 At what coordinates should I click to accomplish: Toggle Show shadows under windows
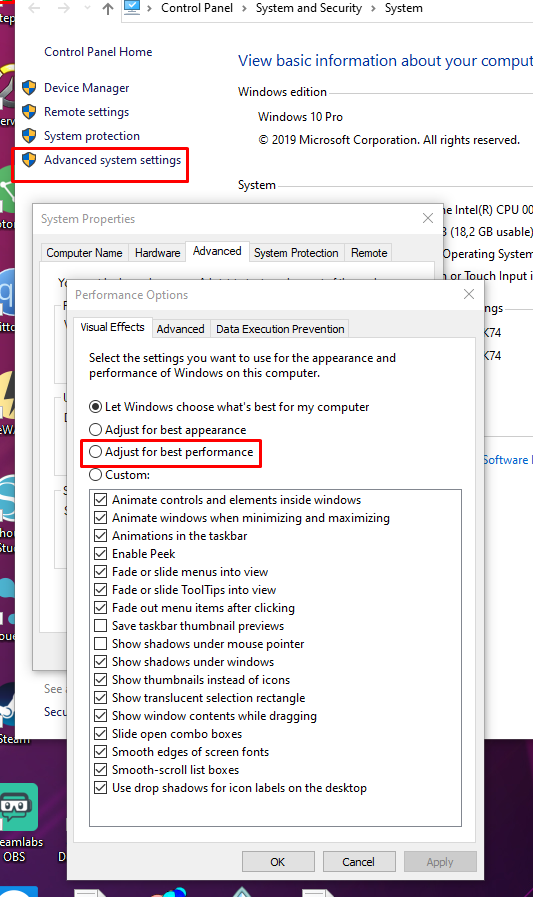click(101, 662)
